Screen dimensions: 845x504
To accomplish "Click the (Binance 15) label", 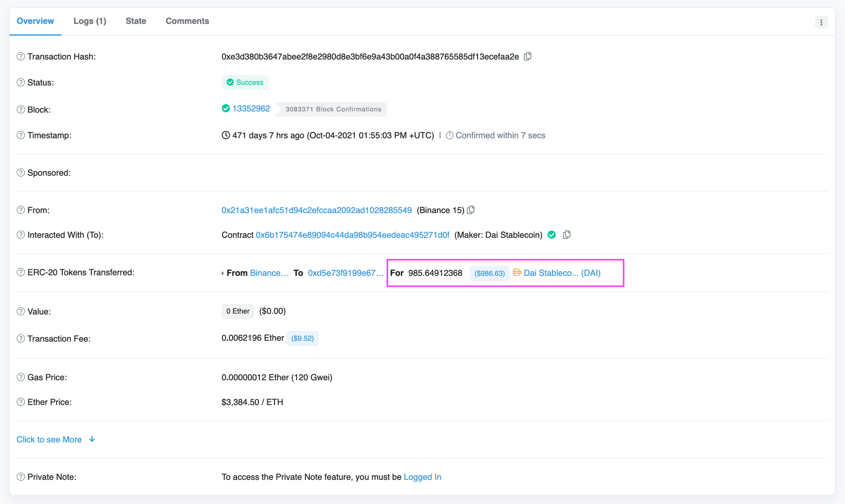I will (440, 210).
